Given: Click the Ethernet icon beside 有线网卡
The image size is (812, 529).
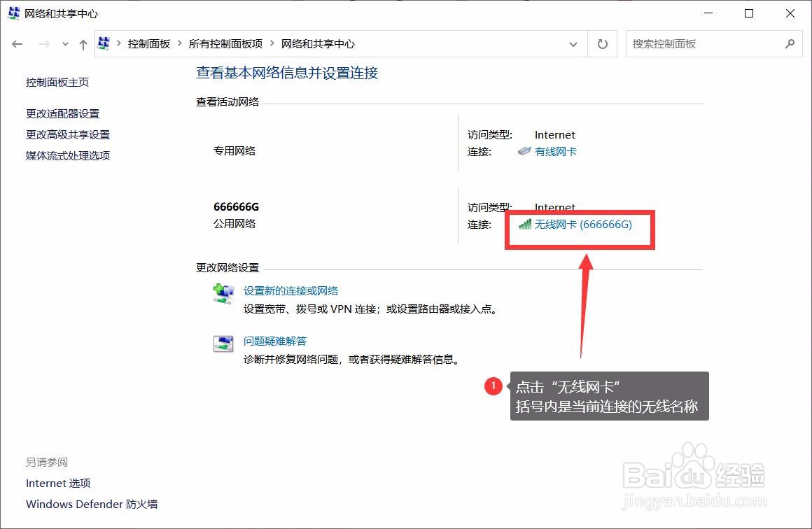Looking at the screenshot, I should 524,151.
